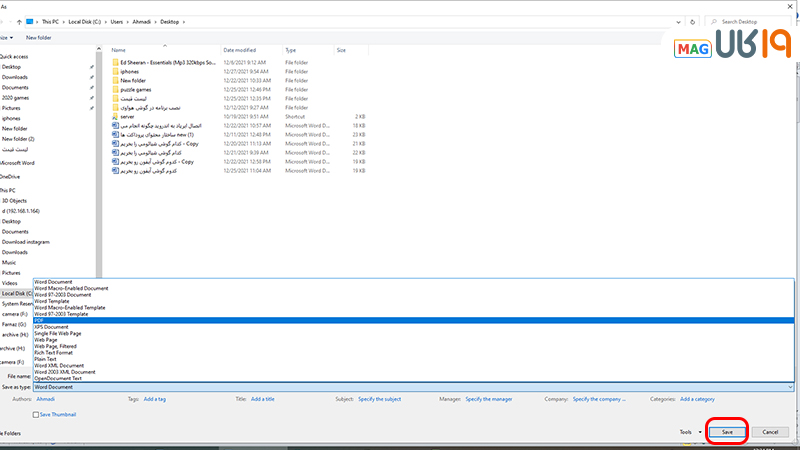Select Local Disk (C:) in navigation pane
Screen dimensions: 800x450
[15, 293]
